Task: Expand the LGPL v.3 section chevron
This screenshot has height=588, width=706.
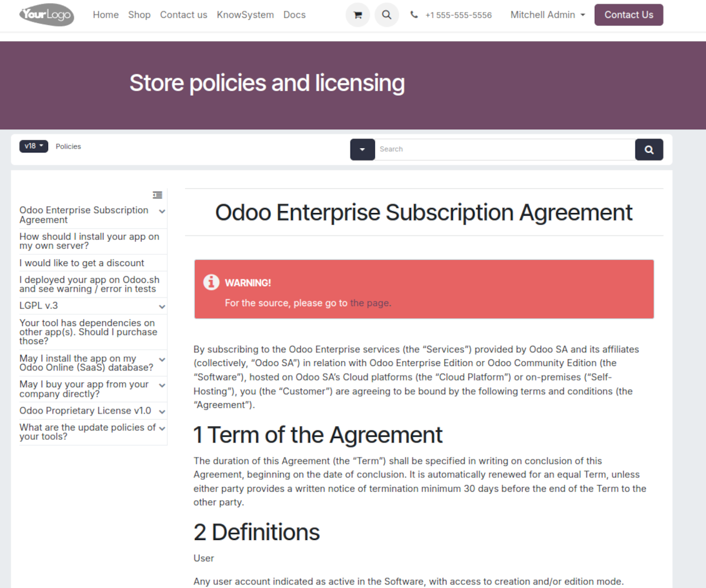Action: tap(162, 306)
